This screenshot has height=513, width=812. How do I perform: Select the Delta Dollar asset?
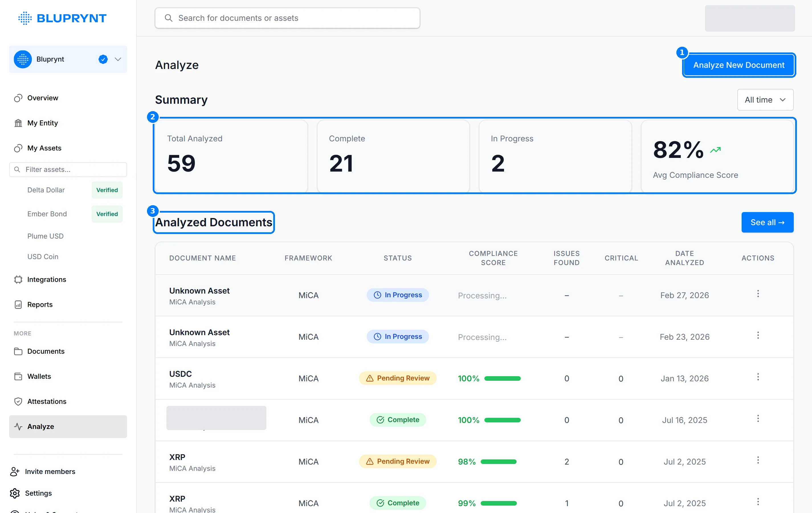click(x=46, y=190)
